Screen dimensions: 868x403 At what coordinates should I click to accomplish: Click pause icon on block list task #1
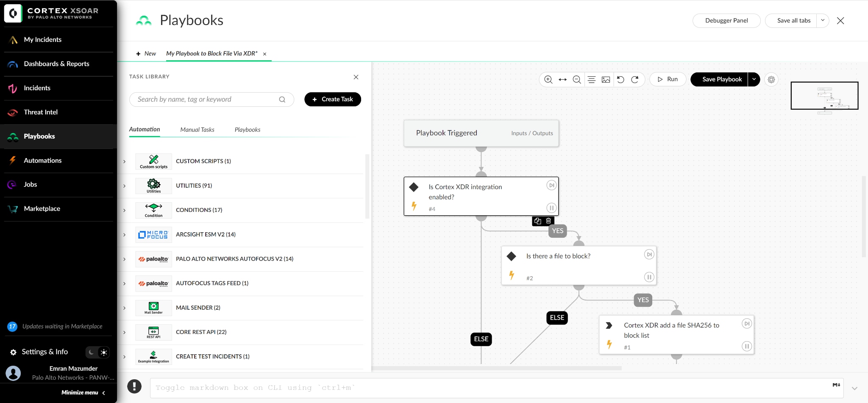[x=747, y=346]
